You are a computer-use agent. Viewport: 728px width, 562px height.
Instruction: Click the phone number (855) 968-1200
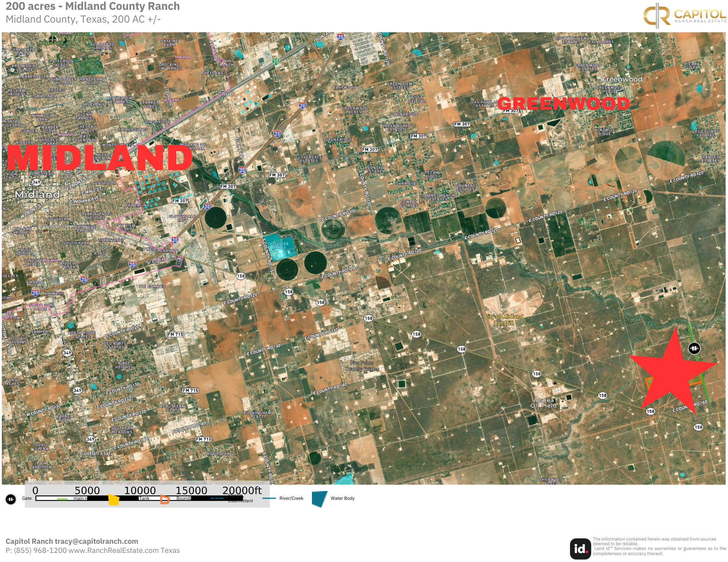pyautogui.click(x=40, y=550)
